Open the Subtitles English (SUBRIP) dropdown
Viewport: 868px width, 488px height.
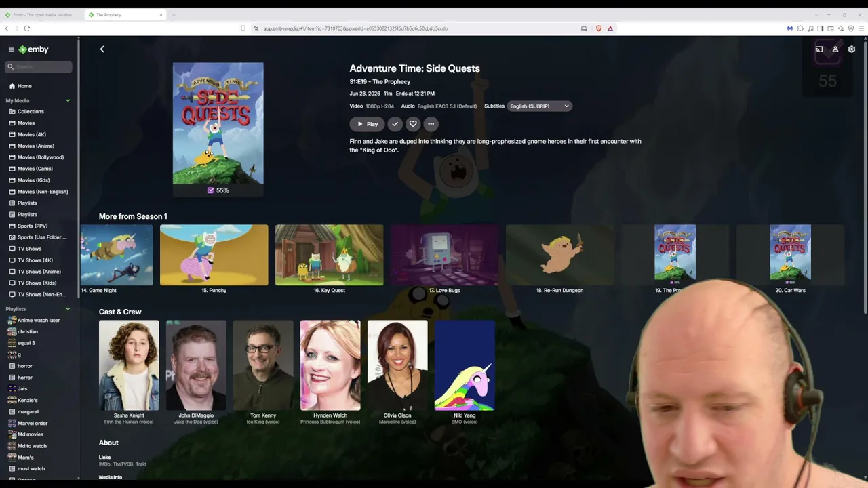(x=539, y=106)
